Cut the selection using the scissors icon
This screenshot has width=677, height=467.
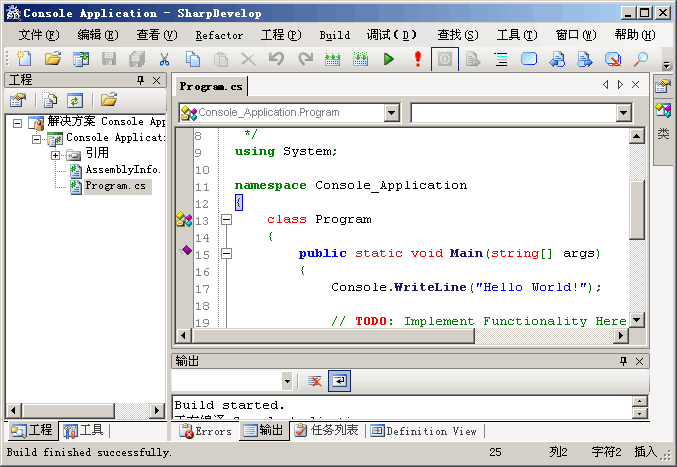[x=165, y=59]
